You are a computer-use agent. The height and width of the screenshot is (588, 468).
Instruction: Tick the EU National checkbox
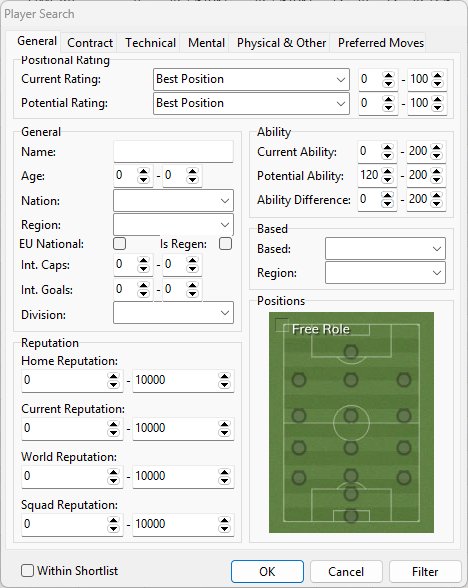119,244
